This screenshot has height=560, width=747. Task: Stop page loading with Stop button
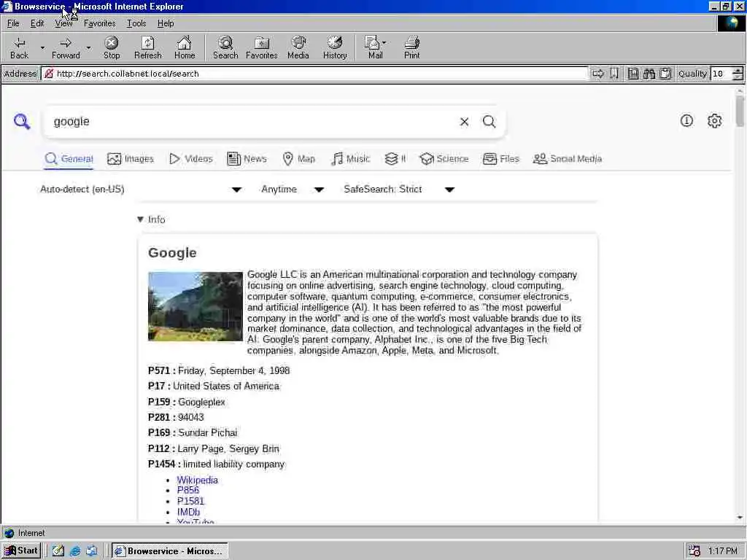click(112, 47)
